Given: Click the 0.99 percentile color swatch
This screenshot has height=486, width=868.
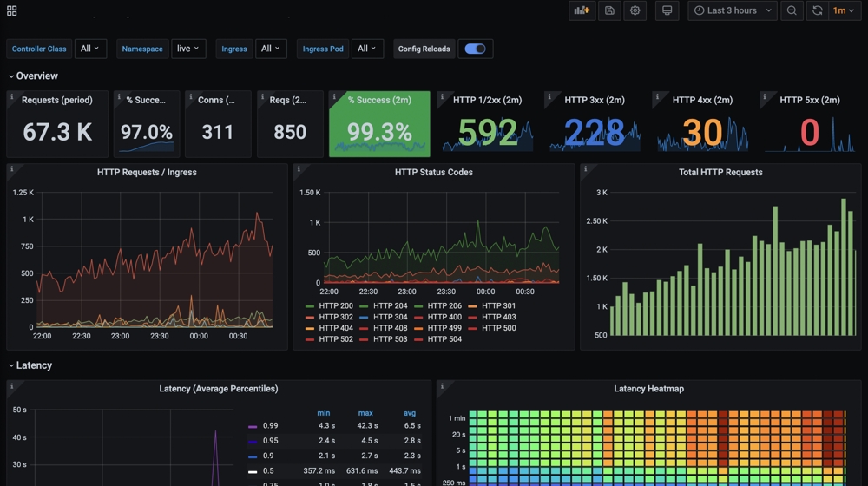Looking at the screenshot, I should pos(253,426).
